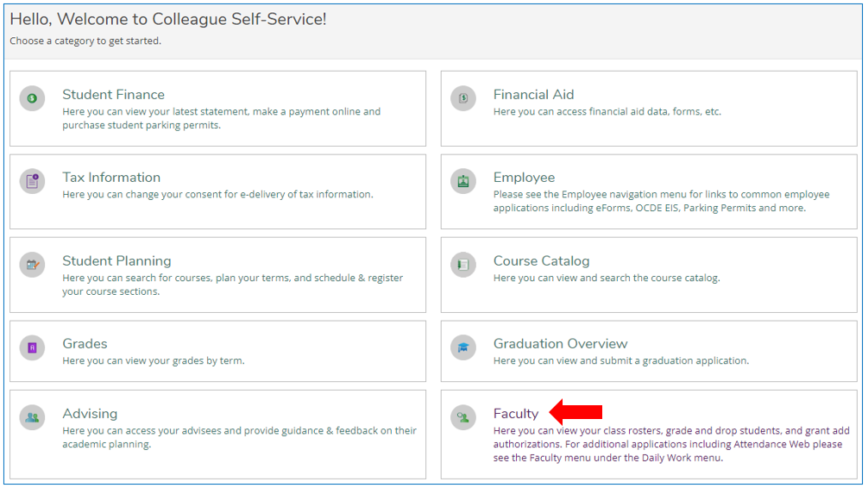Browse the Course Catalog heading link
Screen dimensions: 868x488
coord(541,261)
